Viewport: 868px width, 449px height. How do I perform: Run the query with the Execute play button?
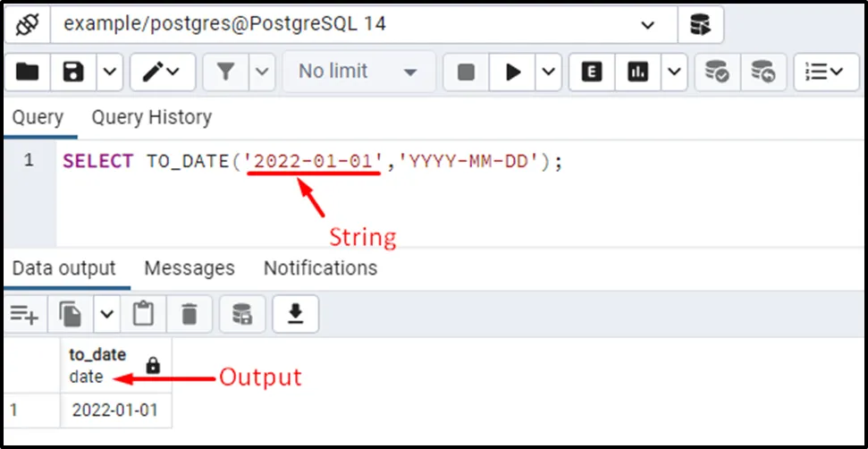coord(512,72)
